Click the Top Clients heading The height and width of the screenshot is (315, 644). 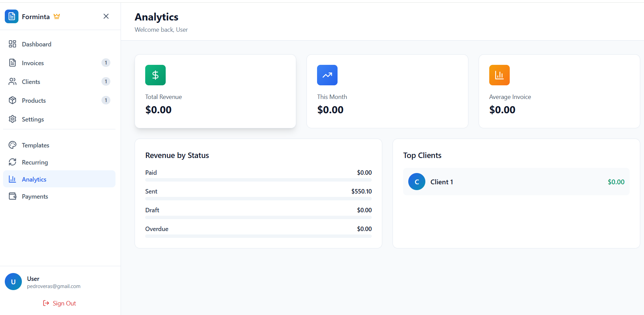[422, 155]
